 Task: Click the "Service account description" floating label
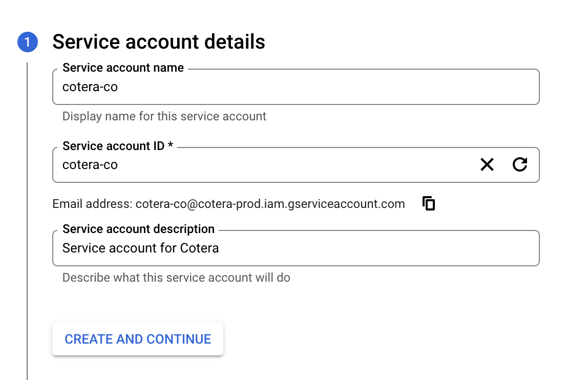pyautogui.click(x=138, y=229)
